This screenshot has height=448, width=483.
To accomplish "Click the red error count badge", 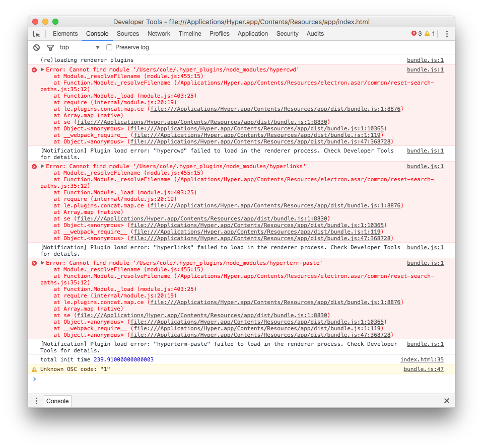I will [416, 33].
